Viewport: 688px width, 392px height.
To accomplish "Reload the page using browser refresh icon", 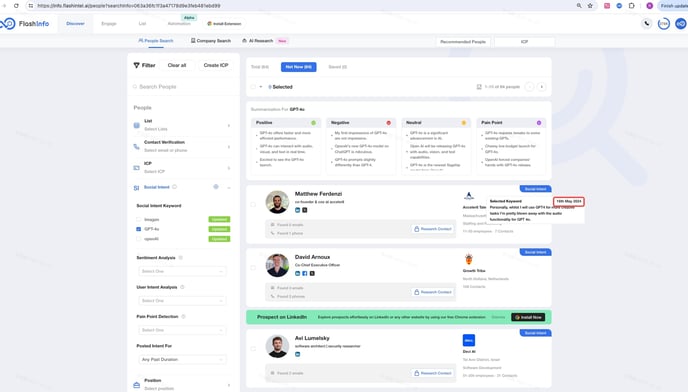I will (16, 6).
